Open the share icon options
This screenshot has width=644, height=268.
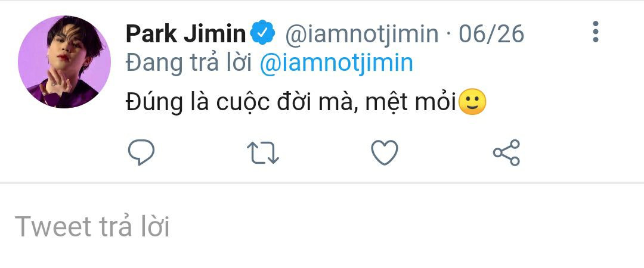[x=506, y=152]
